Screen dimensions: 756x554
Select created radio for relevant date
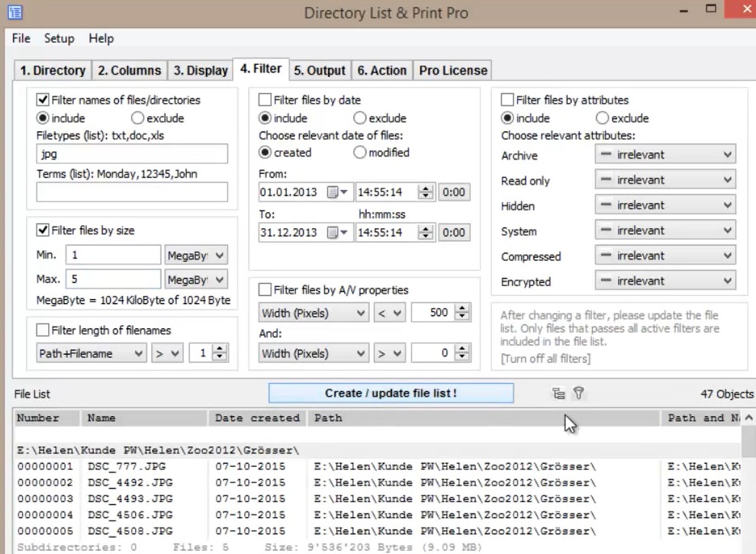click(x=265, y=153)
